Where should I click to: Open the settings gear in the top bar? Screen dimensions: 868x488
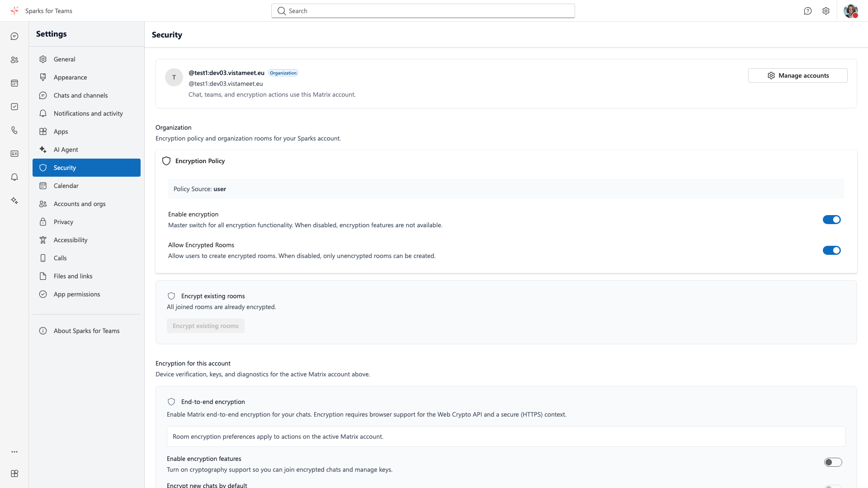826,11
